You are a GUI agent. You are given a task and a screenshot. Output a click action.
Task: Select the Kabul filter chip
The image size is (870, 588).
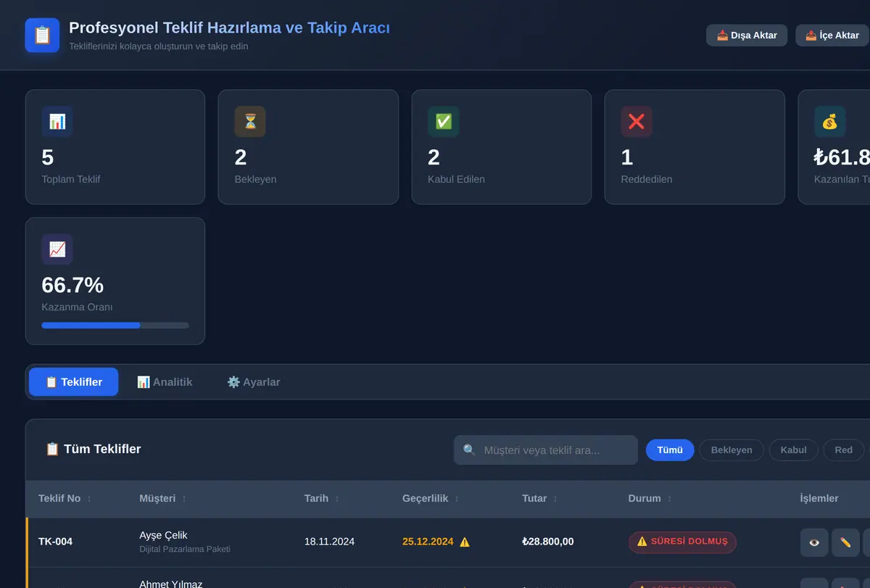(793, 450)
